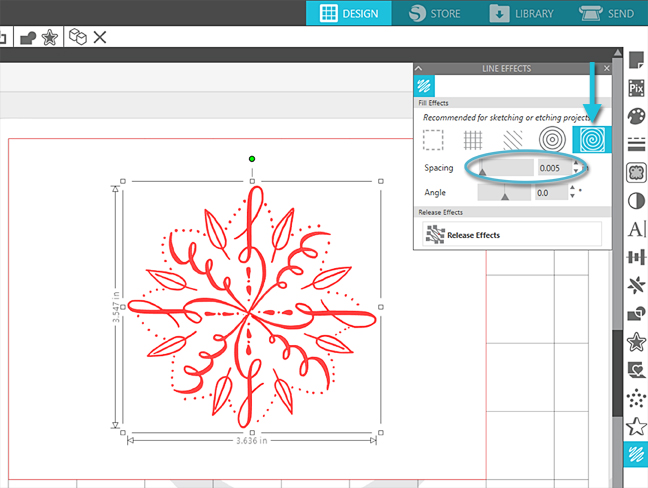Open the Sketch heart panel icon
Screen dimensions: 648x488
coord(636,370)
